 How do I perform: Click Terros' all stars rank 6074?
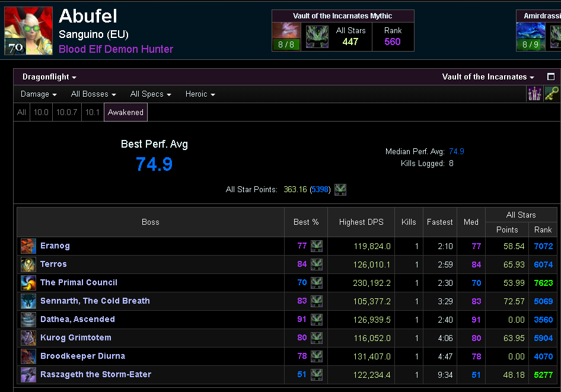point(543,264)
